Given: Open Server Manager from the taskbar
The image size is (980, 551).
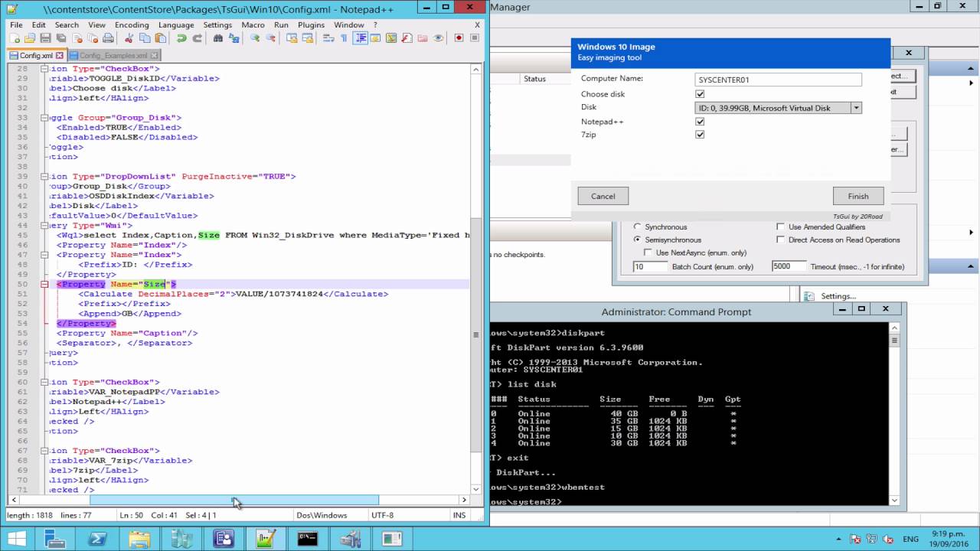Looking at the screenshot, I should pos(55,539).
